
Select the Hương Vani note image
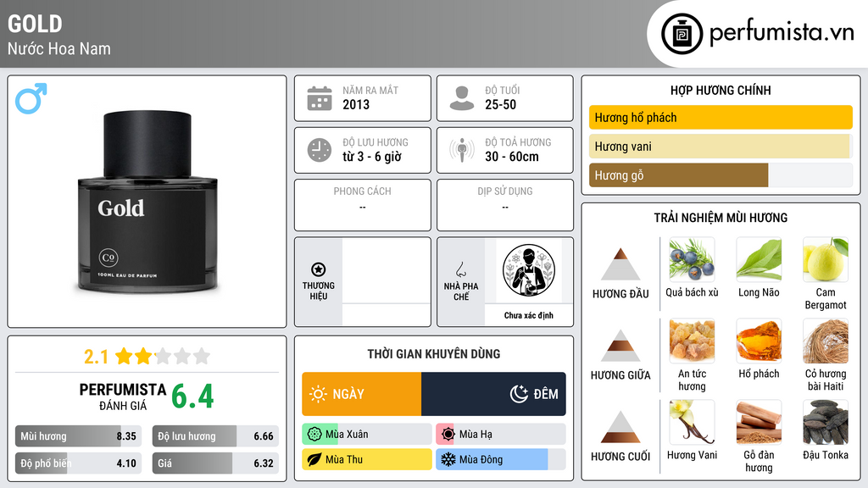click(x=692, y=422)
